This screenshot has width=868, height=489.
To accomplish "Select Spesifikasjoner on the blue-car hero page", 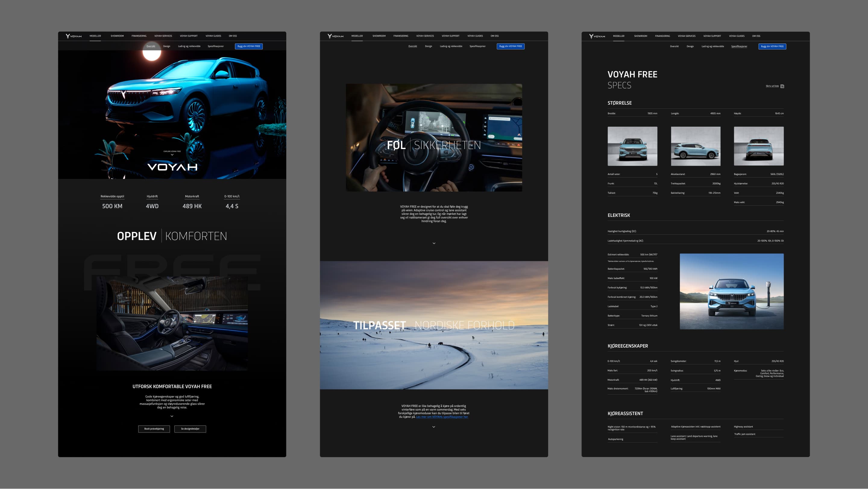I will (x=216, y=46).
